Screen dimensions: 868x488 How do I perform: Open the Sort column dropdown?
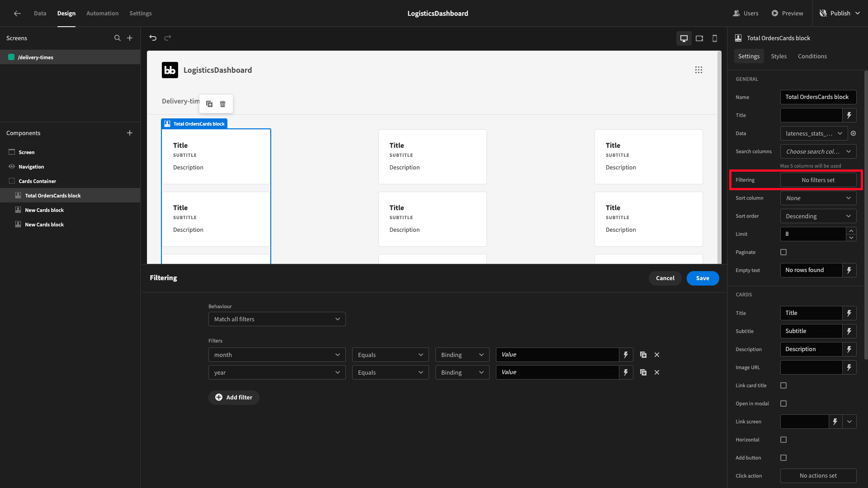(x=818, y=198)
